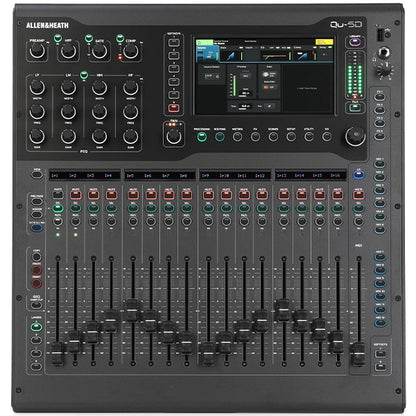Open the Routing screen
Screen dimensions: 416x416
(x=219, y=137)
